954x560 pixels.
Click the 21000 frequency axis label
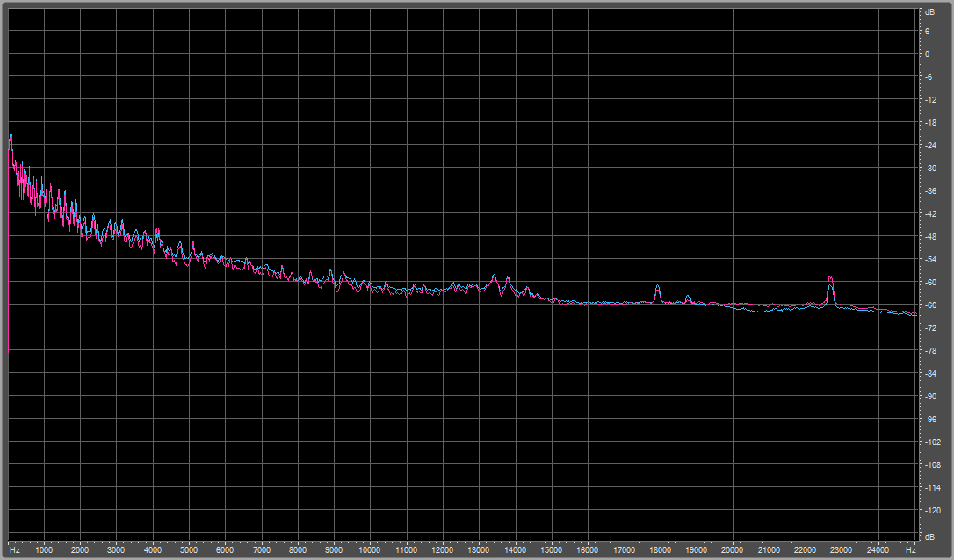coord(770,549)
